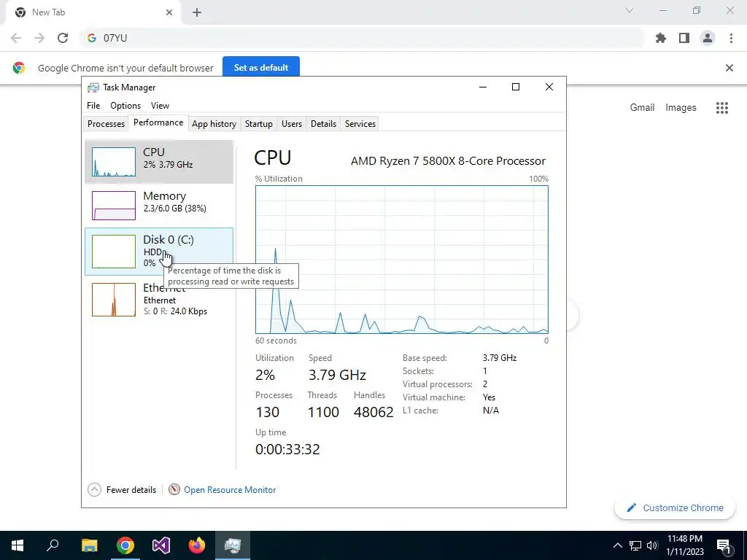The image size is (747, 560).
Task: Click the Threads value 1100
Action: [323, 412]
